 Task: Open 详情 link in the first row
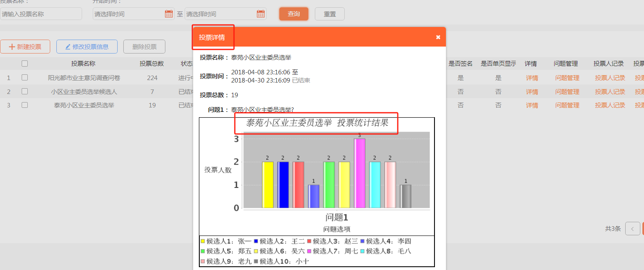pyautogui.click(x=532, y=78)
